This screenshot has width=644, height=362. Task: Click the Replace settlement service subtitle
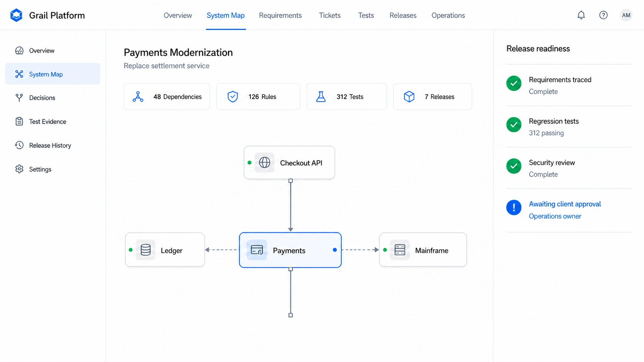point(166,66)
